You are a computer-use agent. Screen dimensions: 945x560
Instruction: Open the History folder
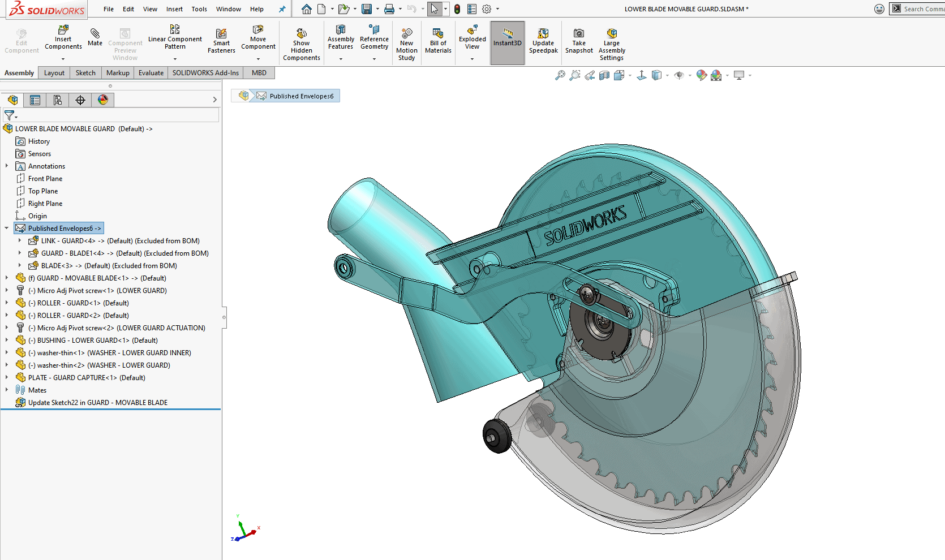tap(39, 141)
